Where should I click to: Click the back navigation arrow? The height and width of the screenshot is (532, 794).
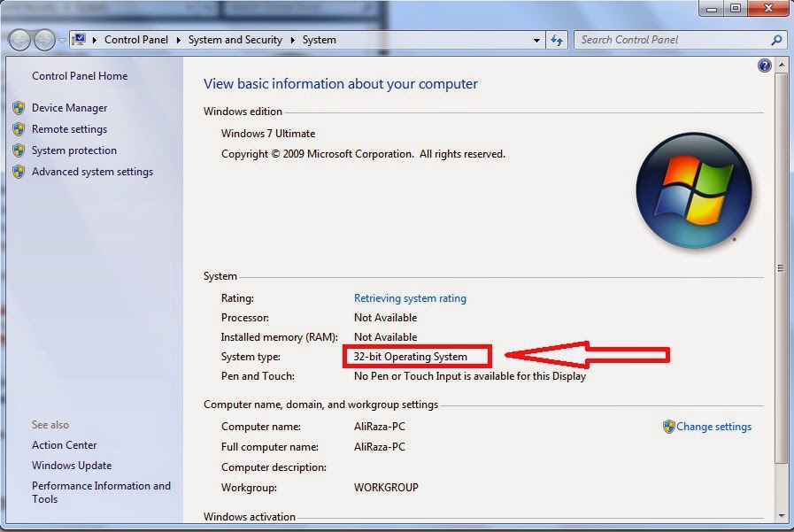tap(18, 39)
